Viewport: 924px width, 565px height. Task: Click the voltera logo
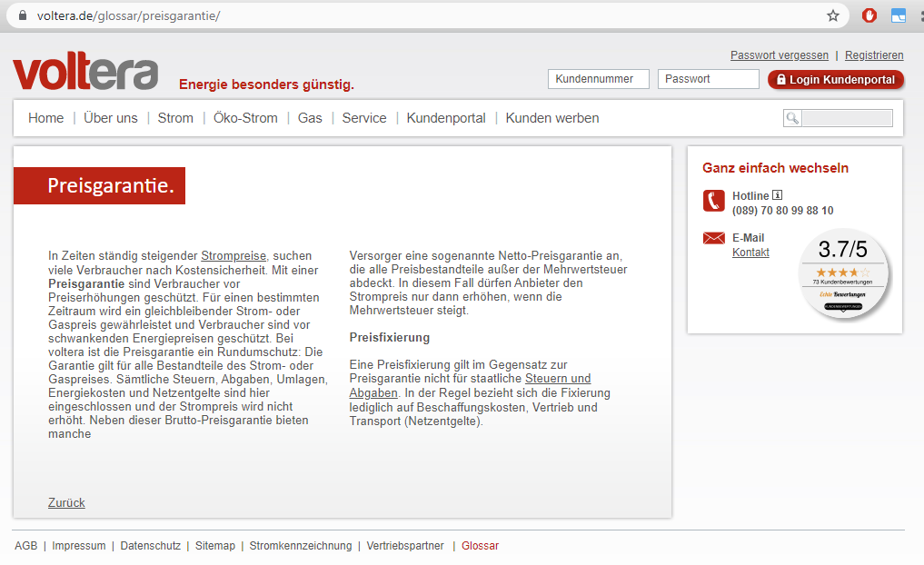tap(85, 73)
